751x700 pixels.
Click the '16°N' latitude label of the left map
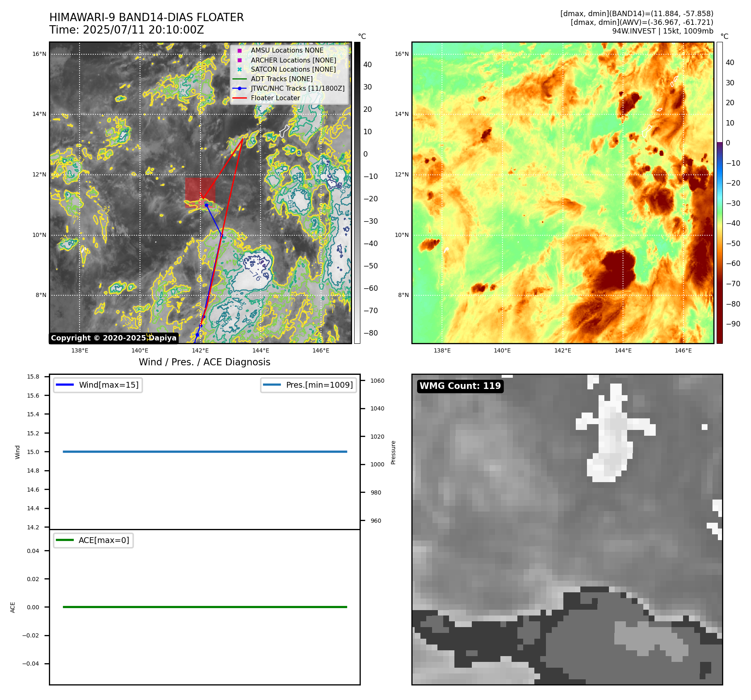click(39, 54)
